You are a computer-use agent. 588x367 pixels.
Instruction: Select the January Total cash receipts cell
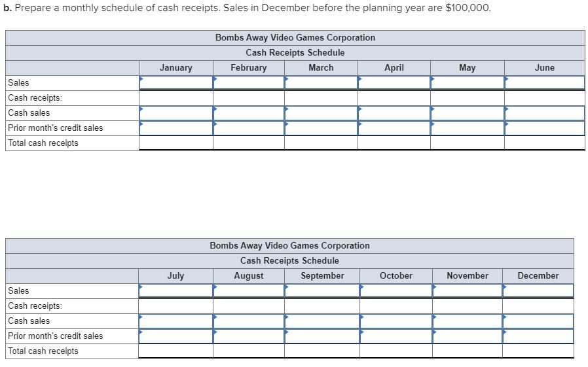coord(175,143)
